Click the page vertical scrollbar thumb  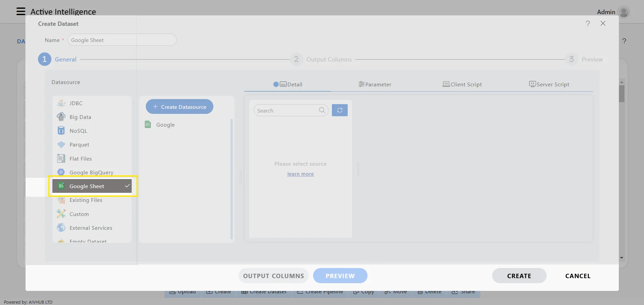click(621, 94)
